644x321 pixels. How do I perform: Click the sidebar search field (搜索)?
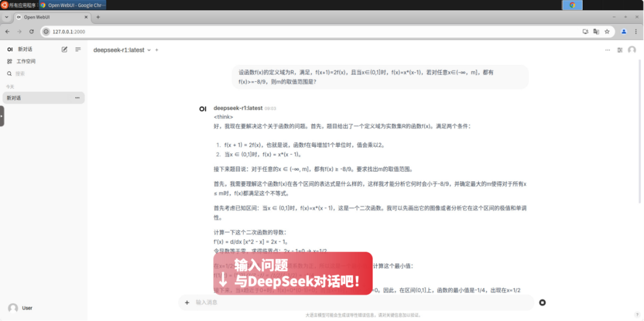(44, 73)
